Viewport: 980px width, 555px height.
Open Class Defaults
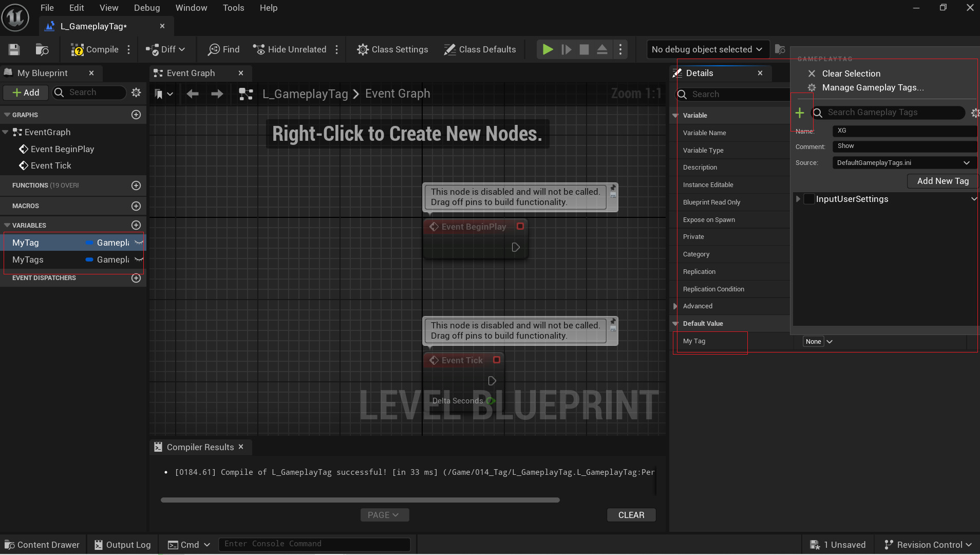480,49
